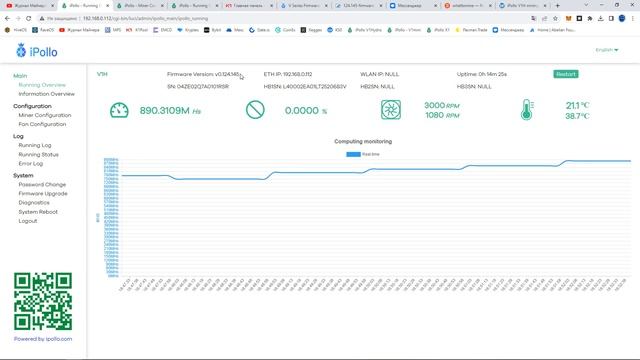
Task: Click the Main section heading
Action: (x=20, y=76)
